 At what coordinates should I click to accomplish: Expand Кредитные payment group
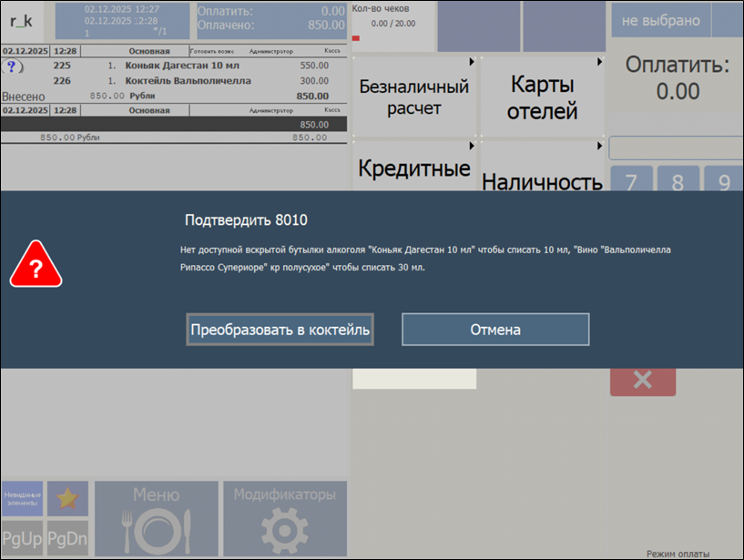click(x=413, y=168)
